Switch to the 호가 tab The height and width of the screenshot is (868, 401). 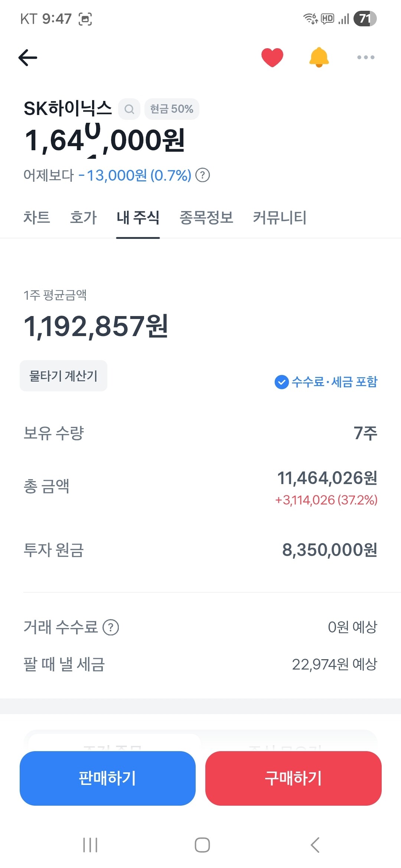tap(83, 217)
